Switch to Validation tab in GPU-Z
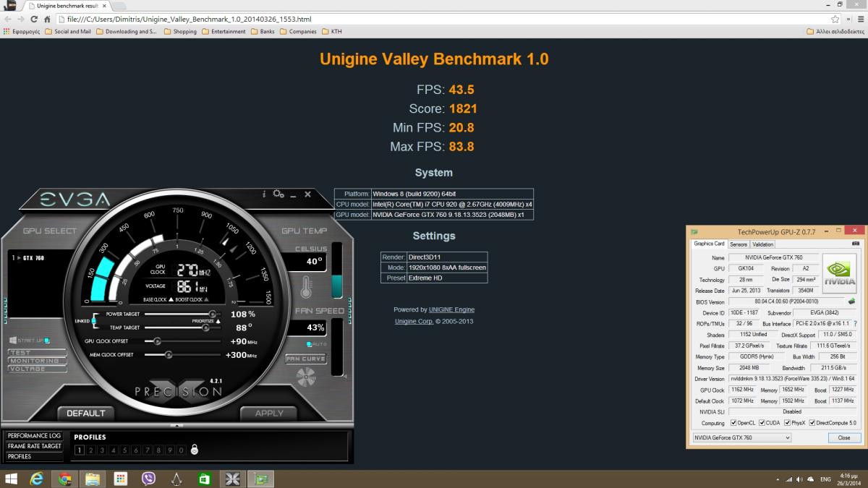Image resolution: width=868 pixels, height=488 pixels. 763,244
